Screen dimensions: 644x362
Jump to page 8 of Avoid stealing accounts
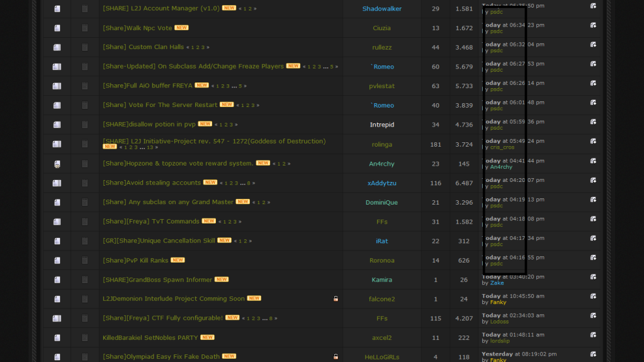249,183
